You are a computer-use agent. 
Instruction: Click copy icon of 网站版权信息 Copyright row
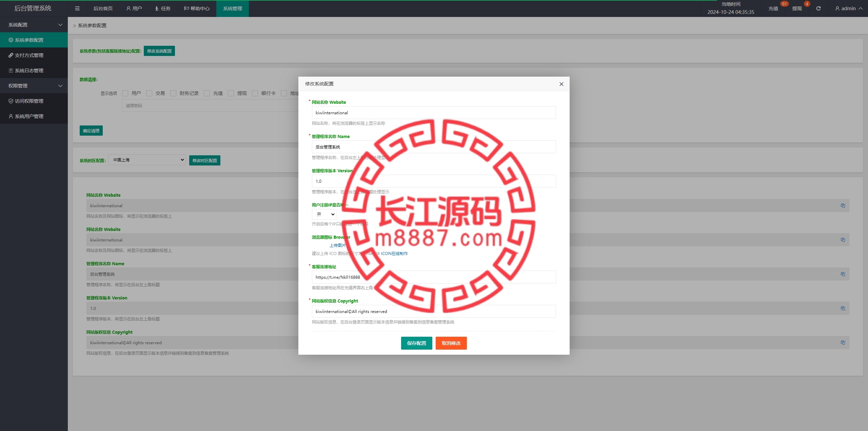[x=843, y=342]
